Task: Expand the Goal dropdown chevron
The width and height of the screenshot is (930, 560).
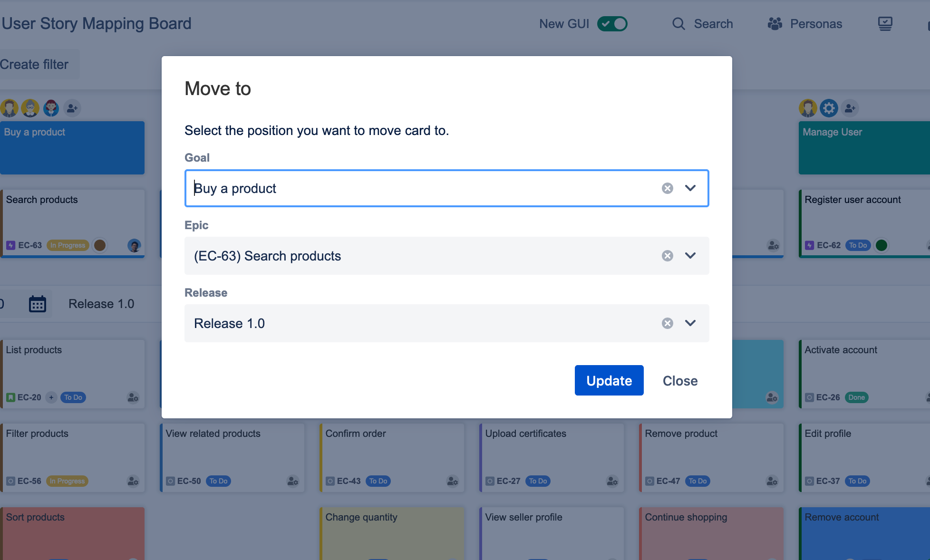Action: pos(690,188)
